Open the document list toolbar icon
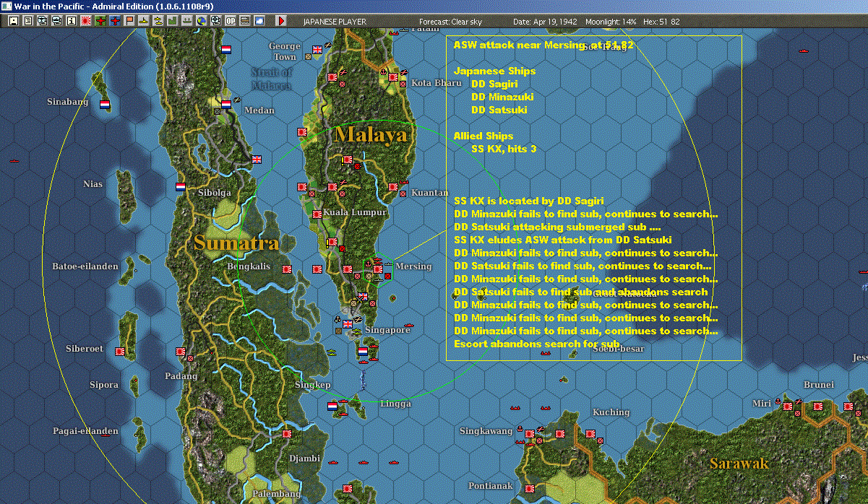Image resolution: width=868 pixels, height=504 pixels. (27, 21)
